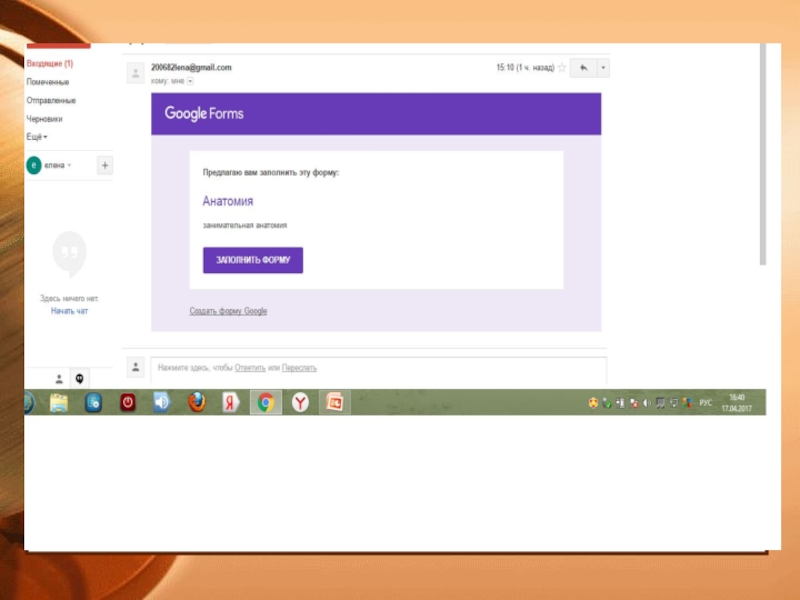Viewport: 800px width, 600px height.
Task: Click the volume icon in the system tray
Action: point(647,403)
